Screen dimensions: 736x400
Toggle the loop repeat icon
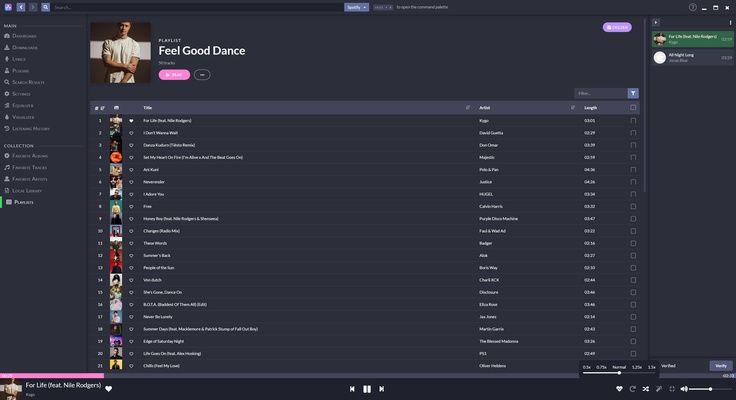tap(632, 389)
